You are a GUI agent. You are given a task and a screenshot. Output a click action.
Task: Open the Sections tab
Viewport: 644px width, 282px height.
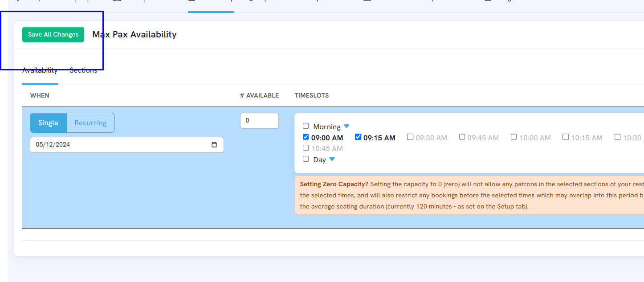(83, 70)
